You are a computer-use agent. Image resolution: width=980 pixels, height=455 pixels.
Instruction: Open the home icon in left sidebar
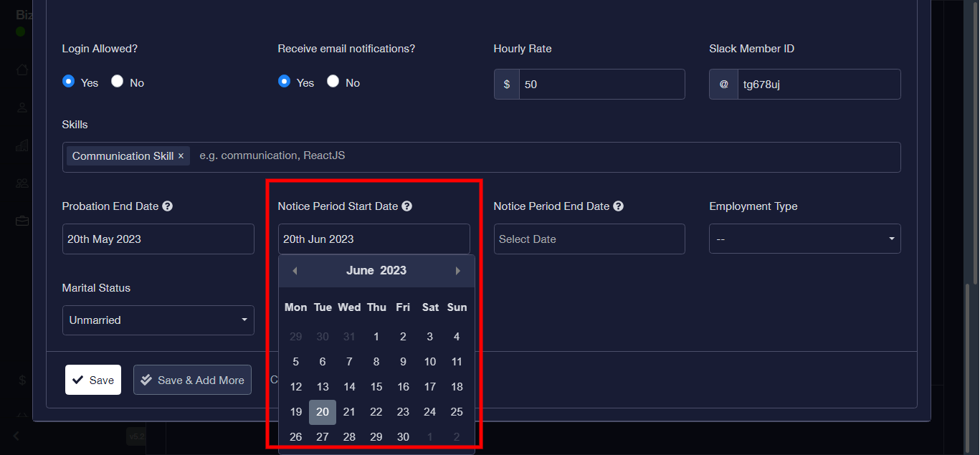click(22, 70)
